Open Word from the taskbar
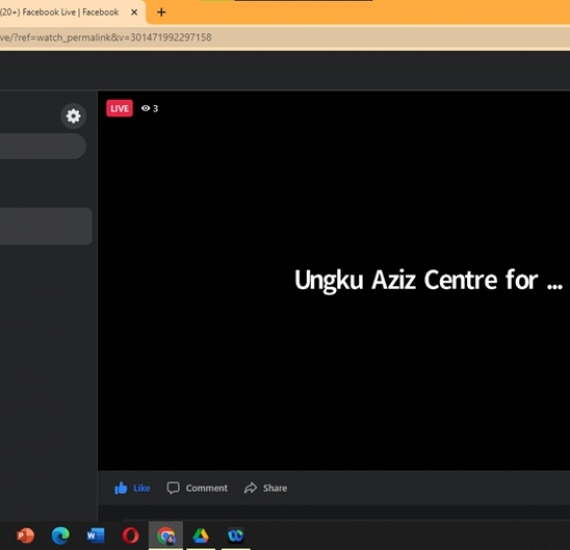570x550 pixels. click(96, 535)
